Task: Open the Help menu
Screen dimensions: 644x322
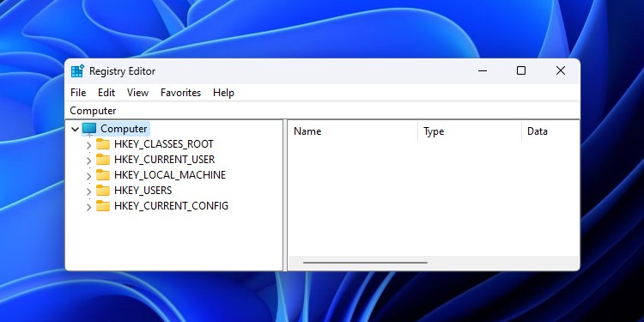Action: coord(223,93)
